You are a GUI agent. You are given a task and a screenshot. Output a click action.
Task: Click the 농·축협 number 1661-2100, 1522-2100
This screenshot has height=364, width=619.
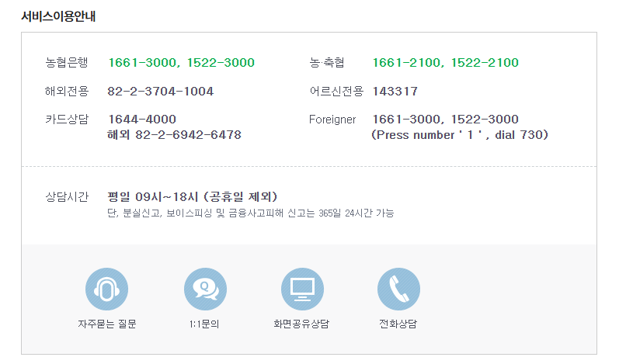click(x=445, y=63)
